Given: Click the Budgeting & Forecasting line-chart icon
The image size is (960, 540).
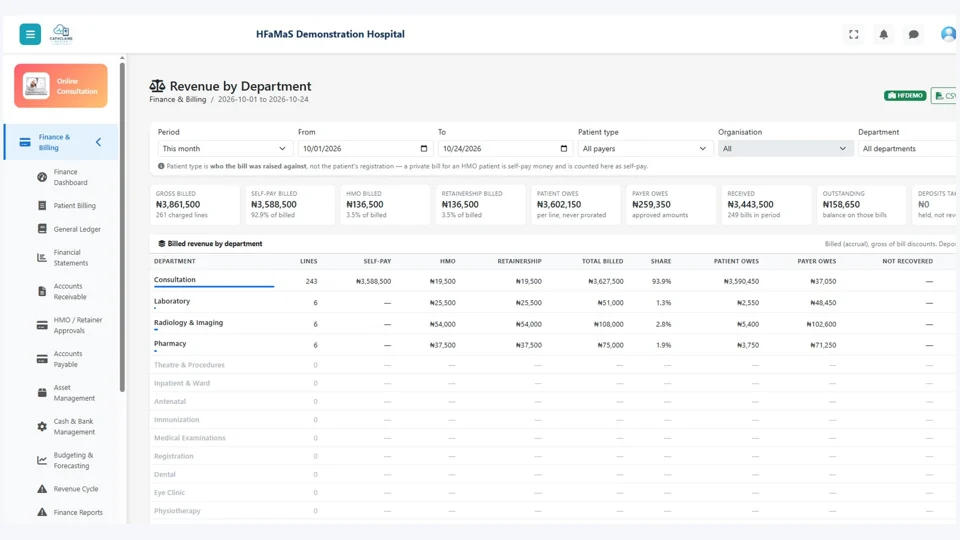Looking at the screenshot, I should (x=42, y=460).
